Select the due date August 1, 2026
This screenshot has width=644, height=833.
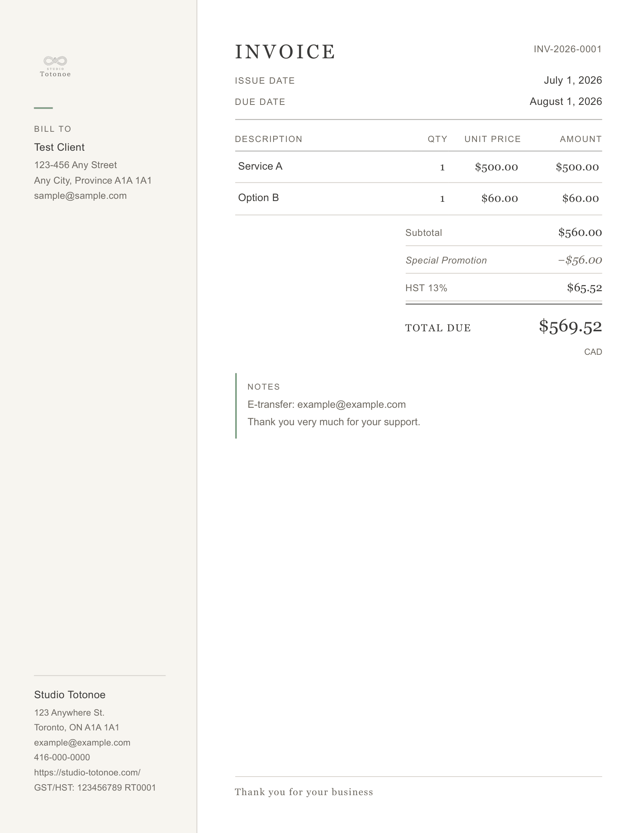coord(566,101)
